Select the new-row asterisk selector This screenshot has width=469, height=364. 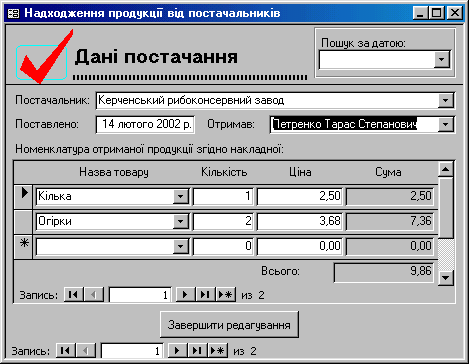coord(23,247)
